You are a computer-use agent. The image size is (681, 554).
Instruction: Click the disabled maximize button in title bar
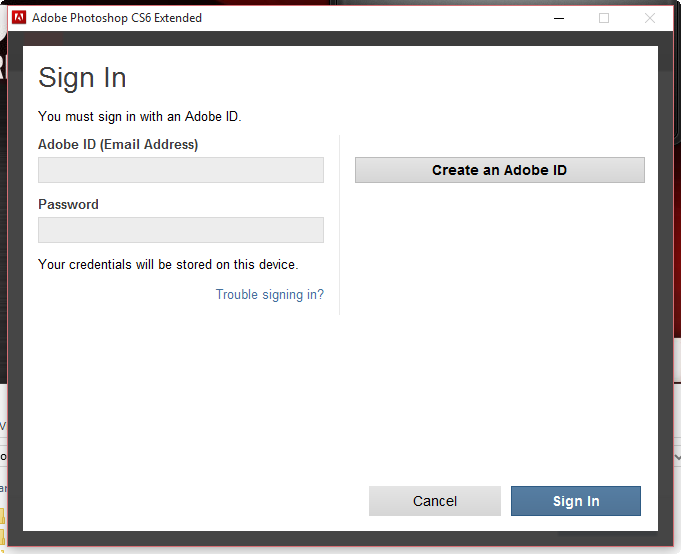tap(604, 18)
